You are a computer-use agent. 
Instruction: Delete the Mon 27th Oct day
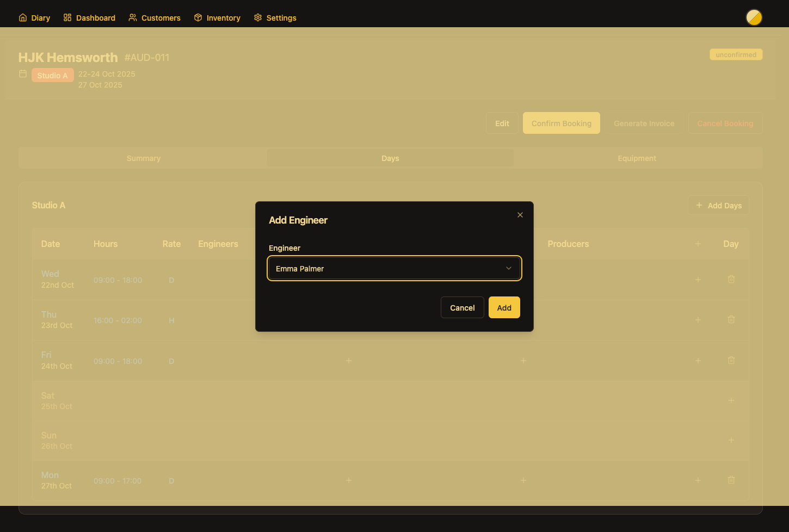(x=731, y=480)
